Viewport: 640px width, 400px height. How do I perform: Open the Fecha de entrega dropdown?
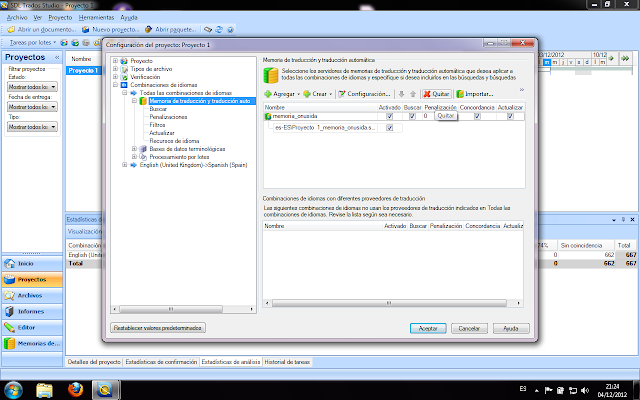pos(32,107)
